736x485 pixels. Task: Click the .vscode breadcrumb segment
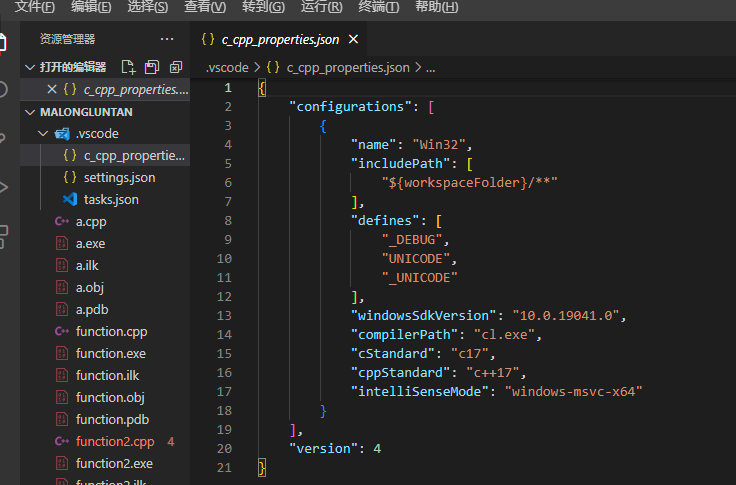tap(227, 68)
